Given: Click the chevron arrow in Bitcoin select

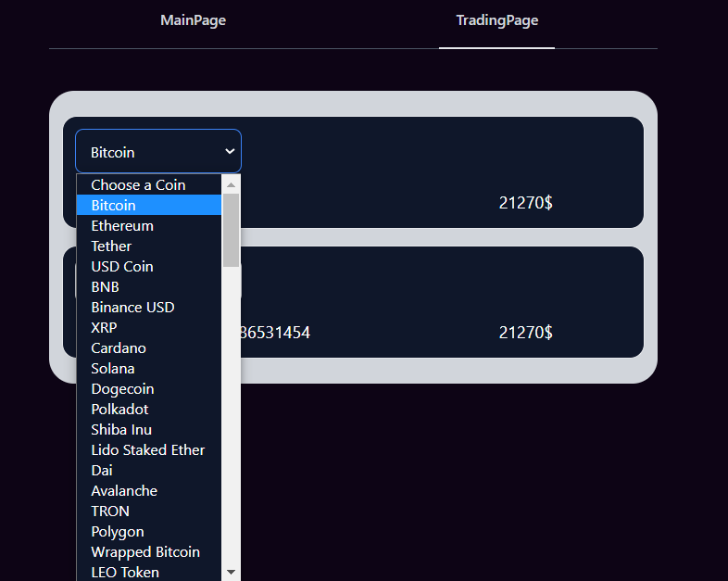Looking at the screenshot, I should tap(230, 151).
